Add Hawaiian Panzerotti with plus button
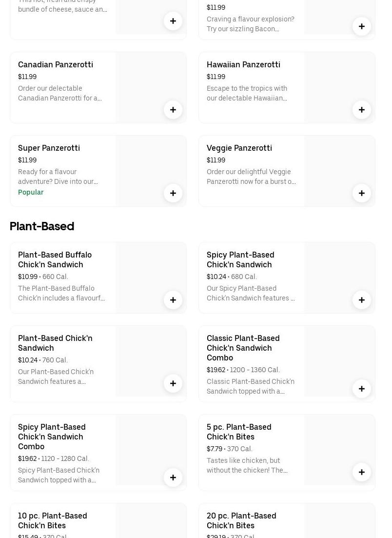392x538 pixels. pyautogui.click(x=362, y=110)
